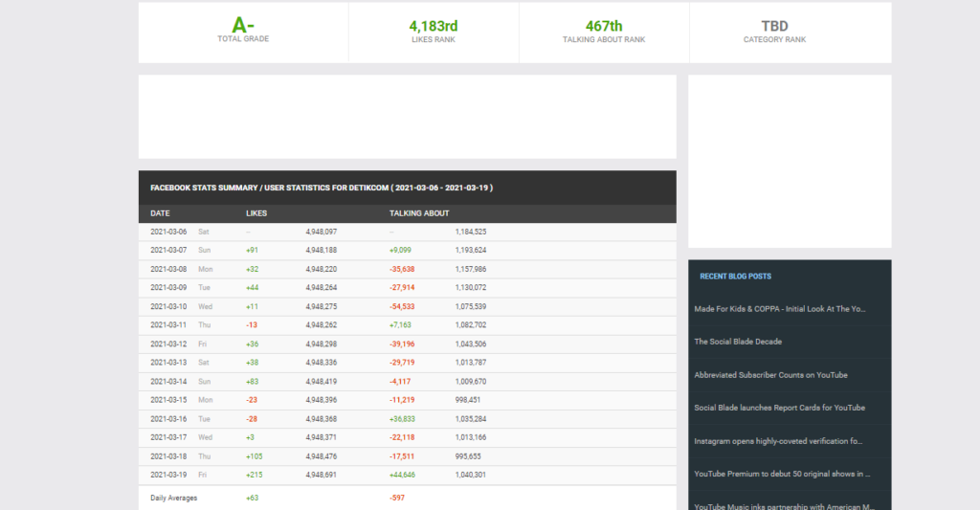
Task: Click the +105 likes change value
Action: tap(254, 456)
